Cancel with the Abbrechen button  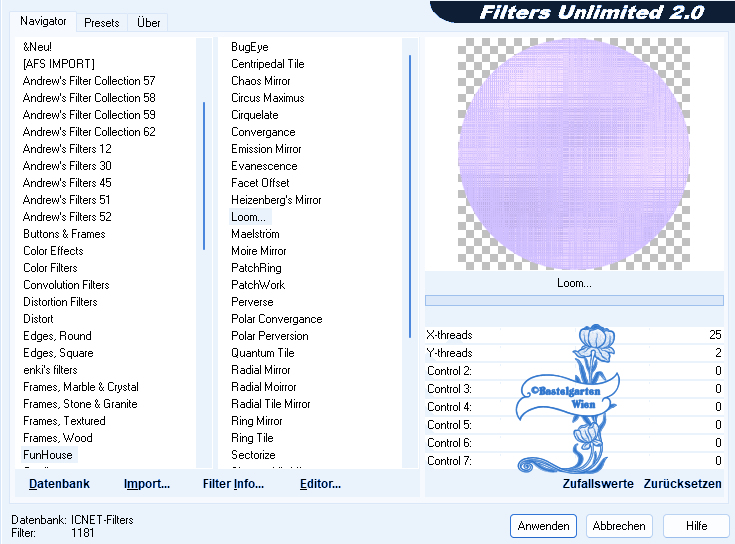619,526
